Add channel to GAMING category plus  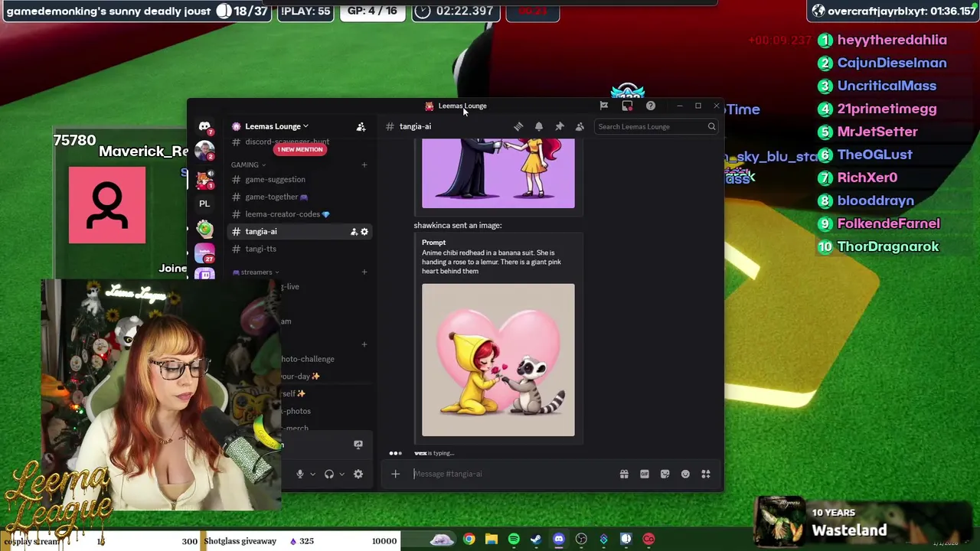[364, 165]
